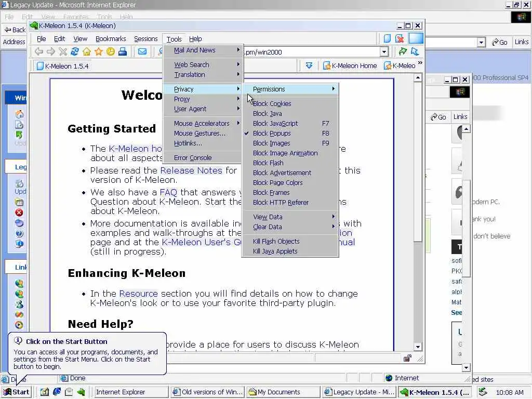This screenshot has height=399, width=532.
Task: Click the K-Meleon Forward arrow icon
Action: point(51,51)
